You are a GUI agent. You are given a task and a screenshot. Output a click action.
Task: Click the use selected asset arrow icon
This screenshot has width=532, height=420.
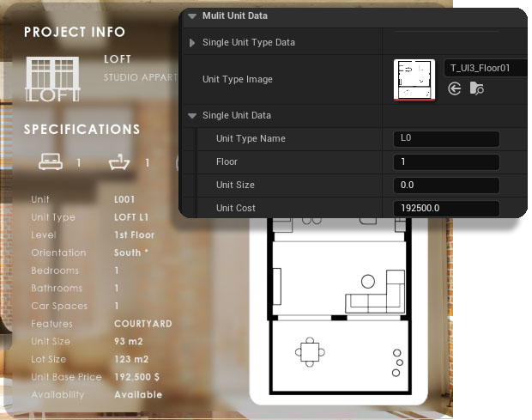[455, 88]
